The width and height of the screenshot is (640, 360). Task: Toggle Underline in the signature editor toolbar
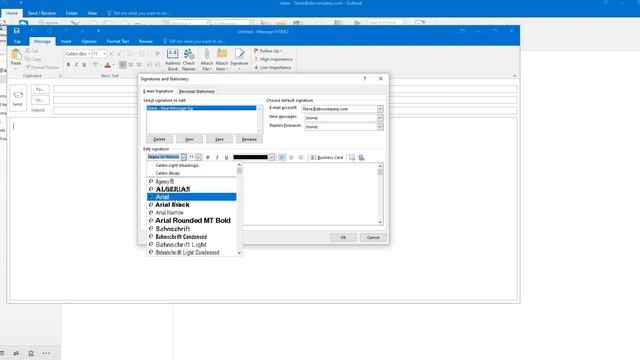[227, 157]
